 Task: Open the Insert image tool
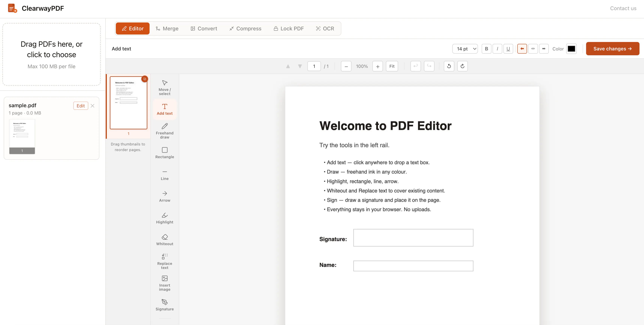(x=165, y=283)
